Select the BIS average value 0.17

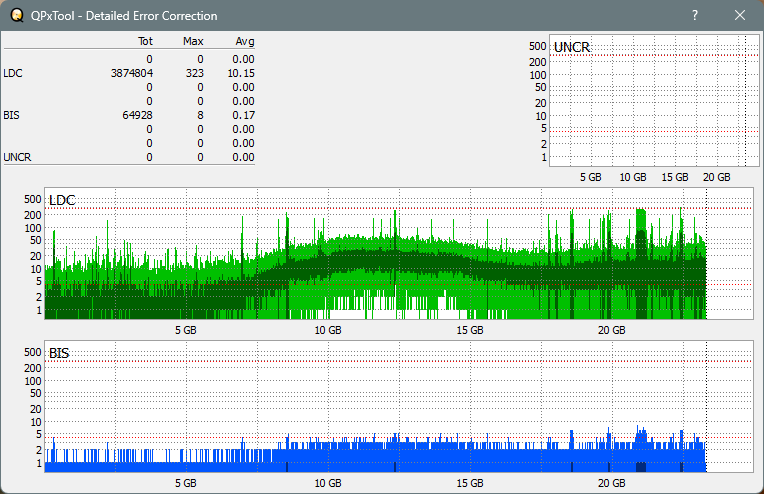243,115
